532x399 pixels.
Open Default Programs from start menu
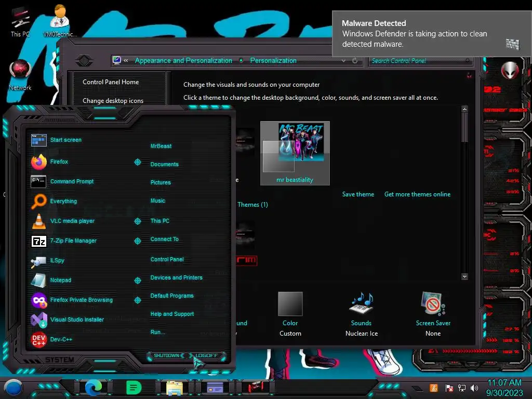[172, 296]
